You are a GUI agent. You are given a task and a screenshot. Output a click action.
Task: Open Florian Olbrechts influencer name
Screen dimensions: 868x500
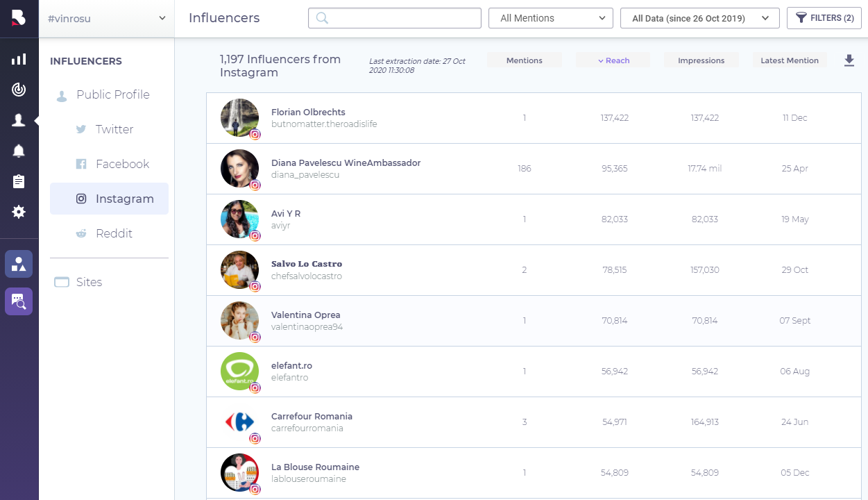(x=308, y=112)
